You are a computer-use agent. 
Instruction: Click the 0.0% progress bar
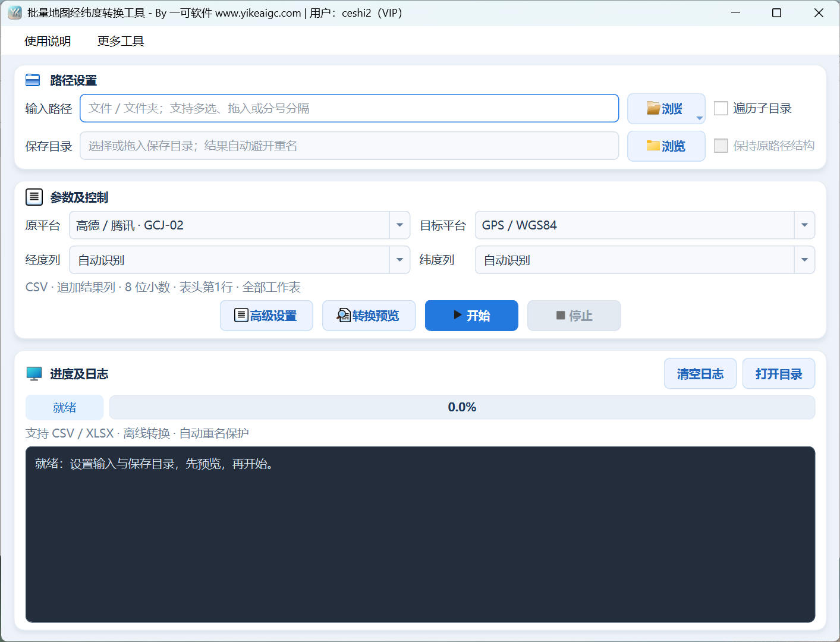pyautogui.click(x=463, y=407)
